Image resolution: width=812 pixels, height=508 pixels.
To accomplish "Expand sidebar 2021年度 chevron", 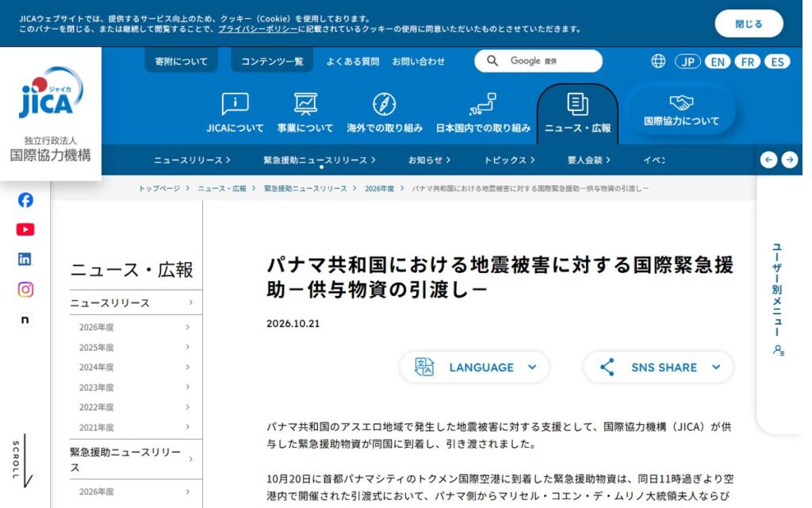I will click(187, 426).
